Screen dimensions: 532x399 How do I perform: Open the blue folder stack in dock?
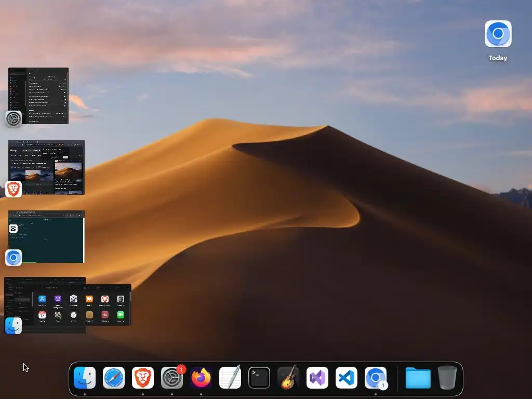(x=418, y=378)
